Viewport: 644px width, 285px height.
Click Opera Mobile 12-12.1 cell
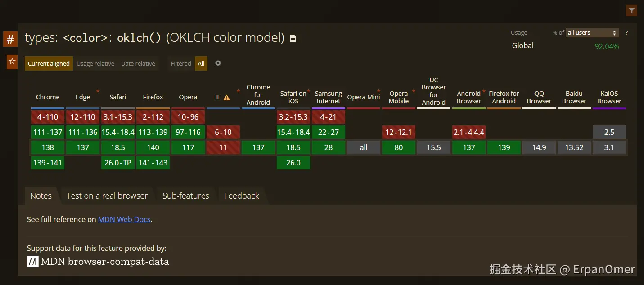point(399,132)
